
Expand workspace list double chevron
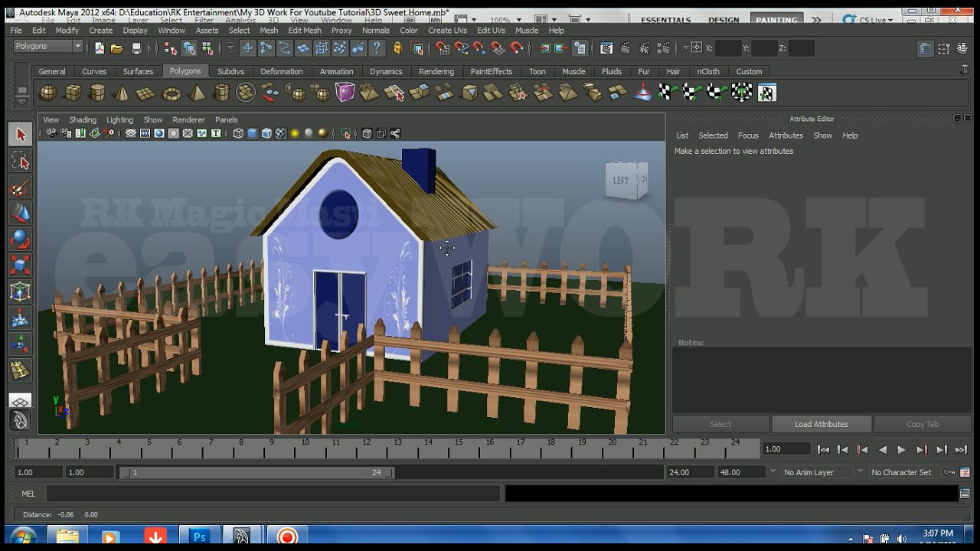coord(816,20)
